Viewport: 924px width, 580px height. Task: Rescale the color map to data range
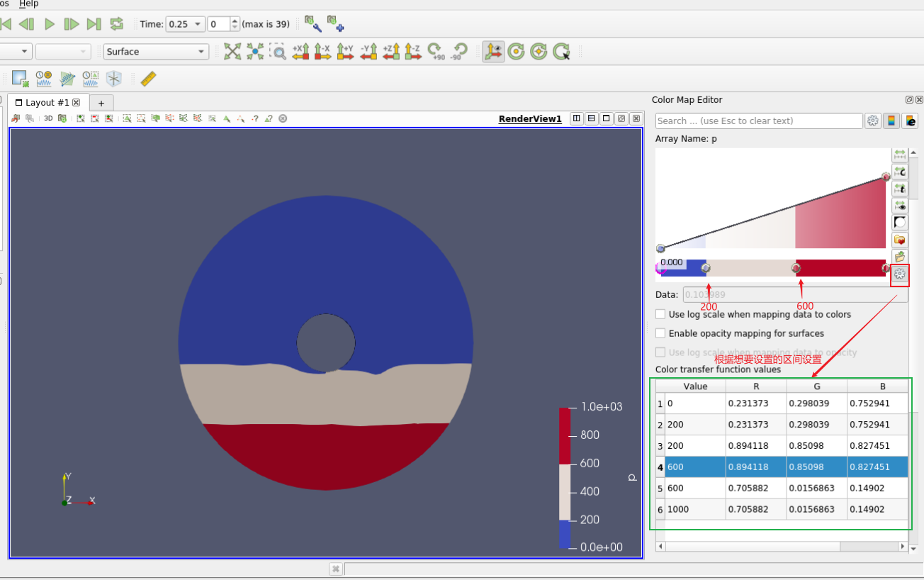click(900, 155)
